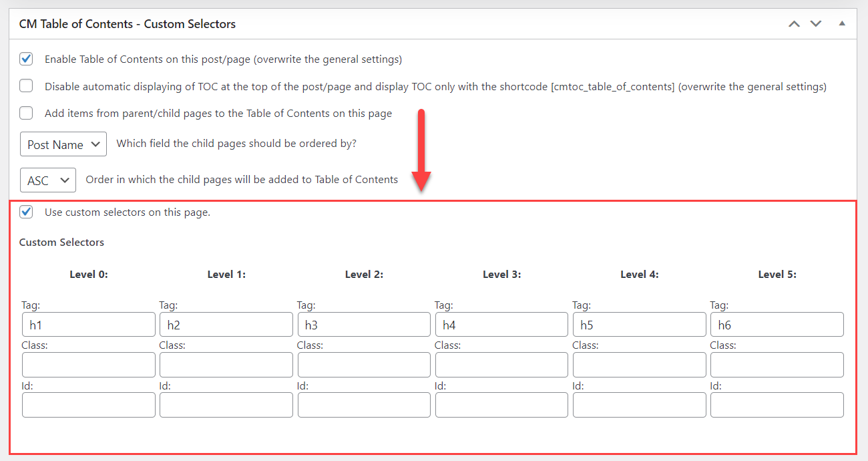Click the Level 4 Tag field containing h5
Screen dimensions: 868x461
(x=640, y=325)
